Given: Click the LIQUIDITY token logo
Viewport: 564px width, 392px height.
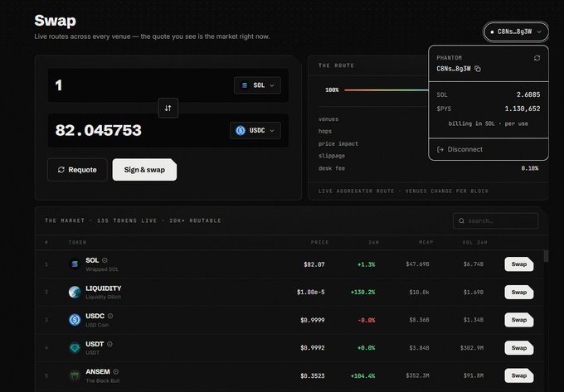Looking at the screenshot, I should click(x=75, y=292).
